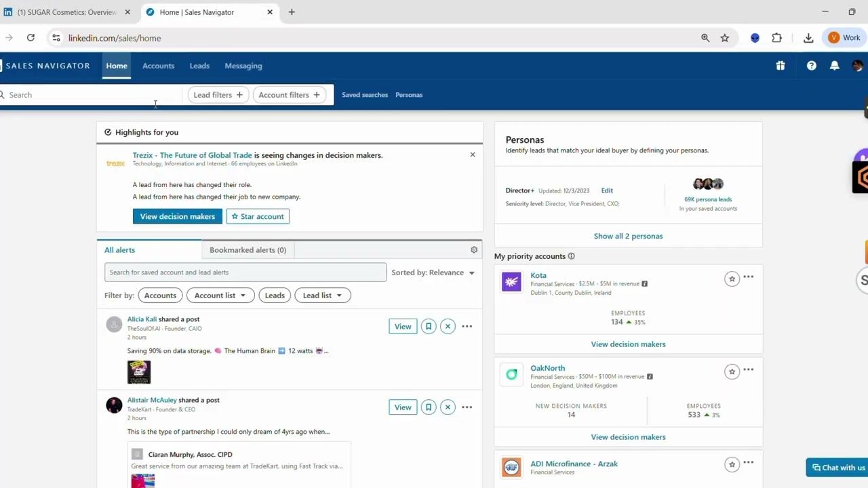Click Show all 2 personas

click(628, 236)
